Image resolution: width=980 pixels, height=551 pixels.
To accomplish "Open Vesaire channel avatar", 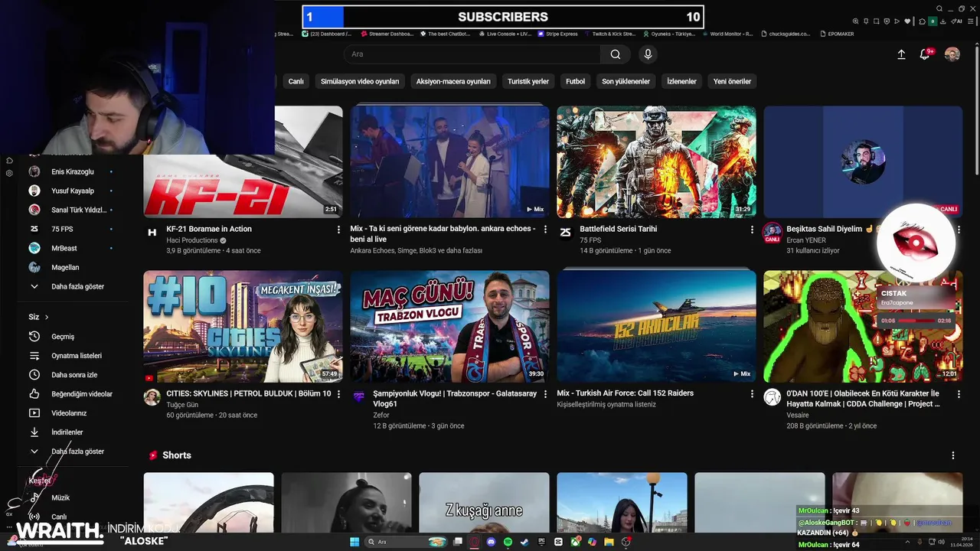I will pyautogui.click(x=772, y=396).
